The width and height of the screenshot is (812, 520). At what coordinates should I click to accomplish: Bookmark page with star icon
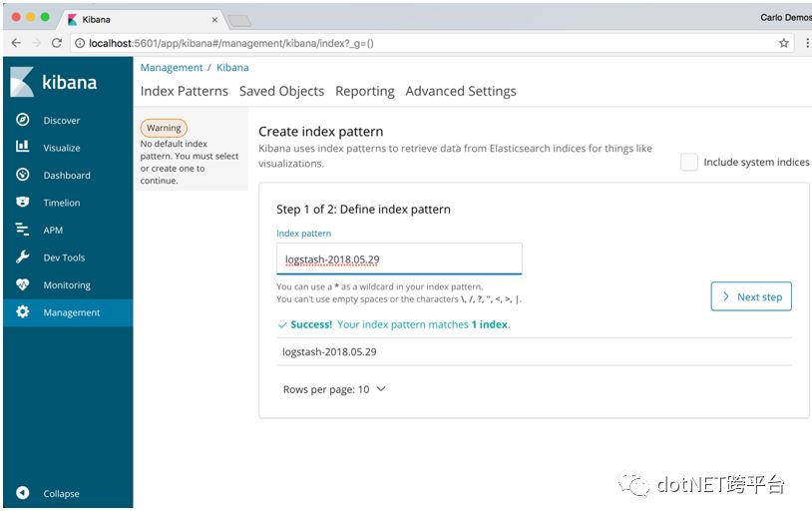pos(783,43)
